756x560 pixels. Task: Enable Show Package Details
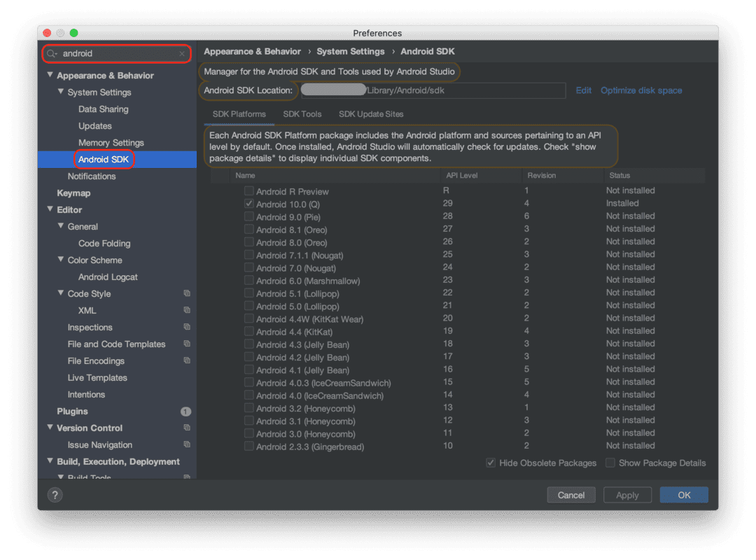coord(610,463)
